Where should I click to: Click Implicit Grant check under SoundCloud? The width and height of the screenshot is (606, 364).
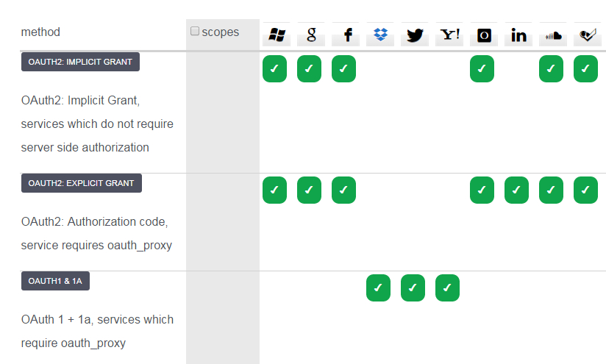tap(551, 69)
